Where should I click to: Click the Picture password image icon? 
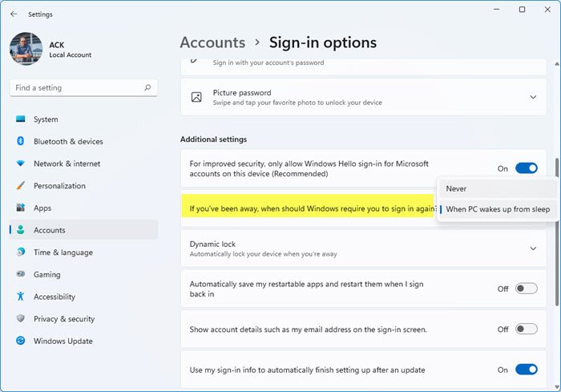[x=196, y=97]
